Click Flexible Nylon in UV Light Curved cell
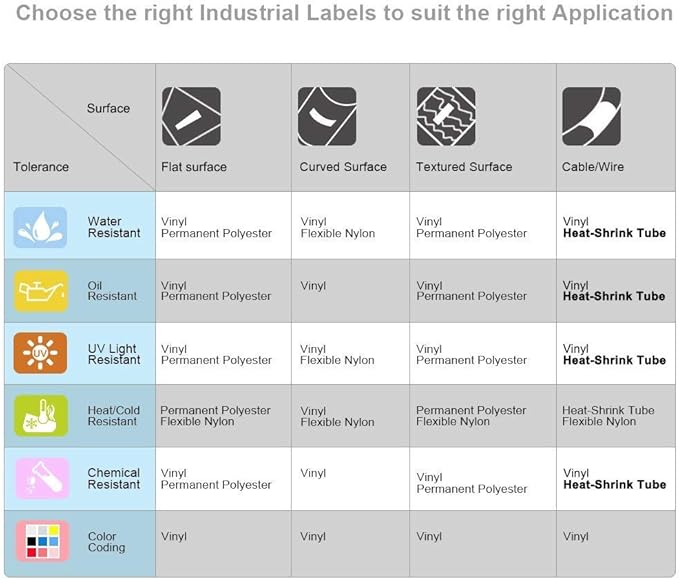 click(337, 360)
